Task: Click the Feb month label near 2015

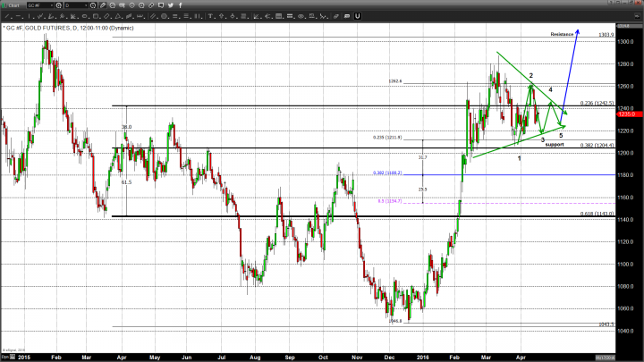Action: pyautogui.click(x=56, y=358)
